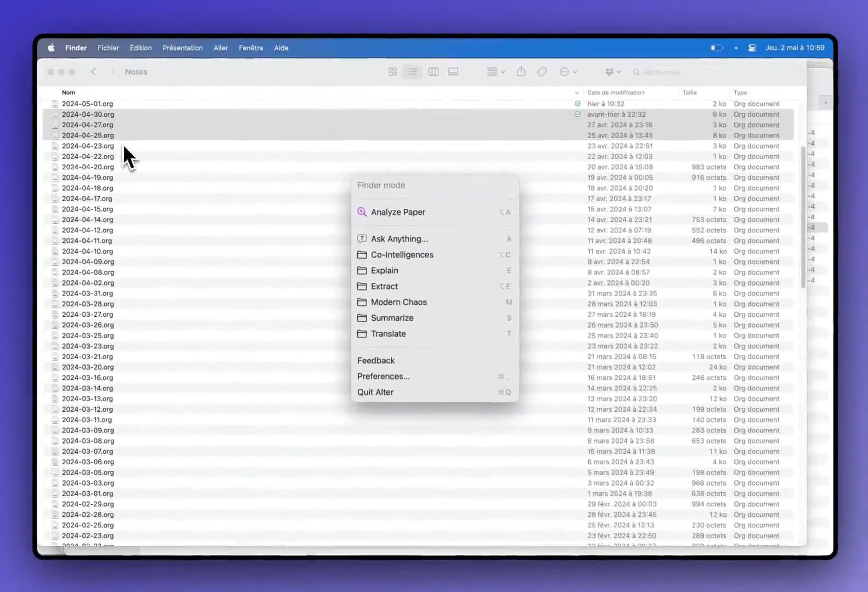
Task: Open the group-by options dropdown
Action: point(496,72)
